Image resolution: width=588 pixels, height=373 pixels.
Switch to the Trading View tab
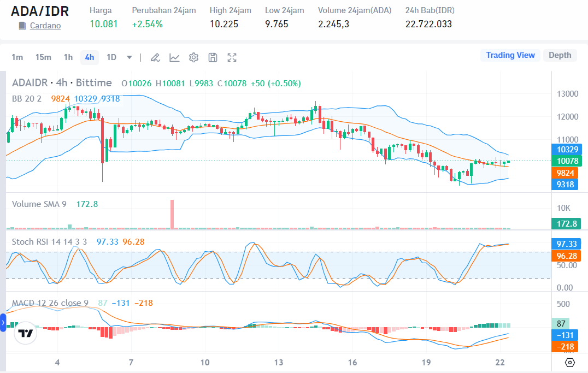(510, 55)
